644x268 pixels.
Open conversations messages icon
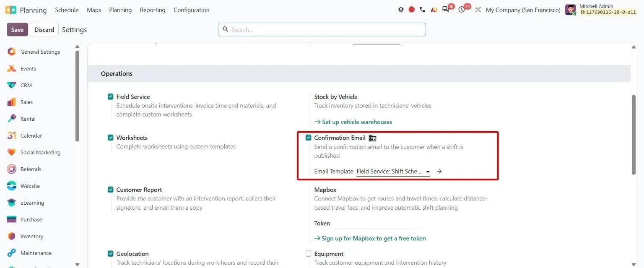click(445, 10)
